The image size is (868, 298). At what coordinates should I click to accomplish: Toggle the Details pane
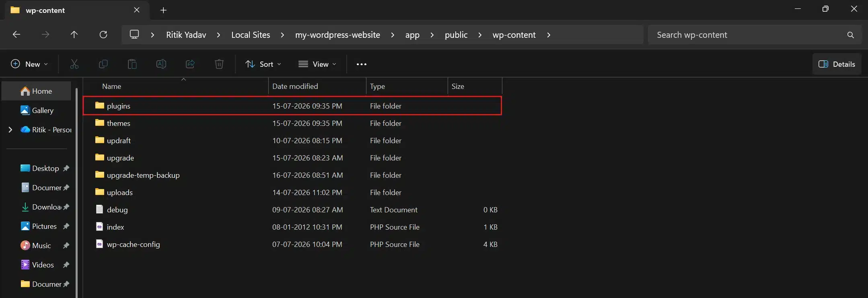click(837, 64)
